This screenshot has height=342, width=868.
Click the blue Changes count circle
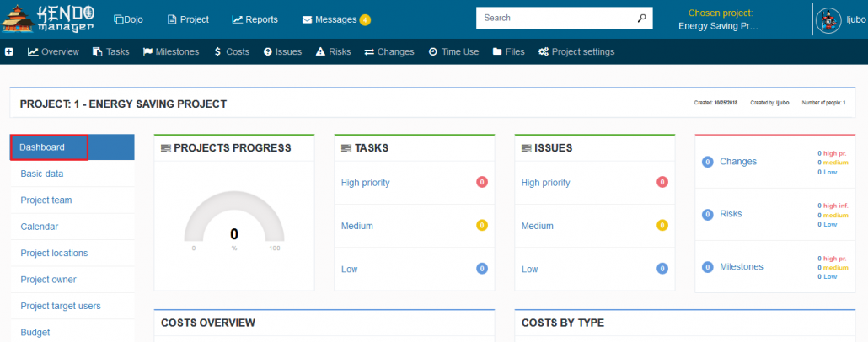(x=708, y=162)
